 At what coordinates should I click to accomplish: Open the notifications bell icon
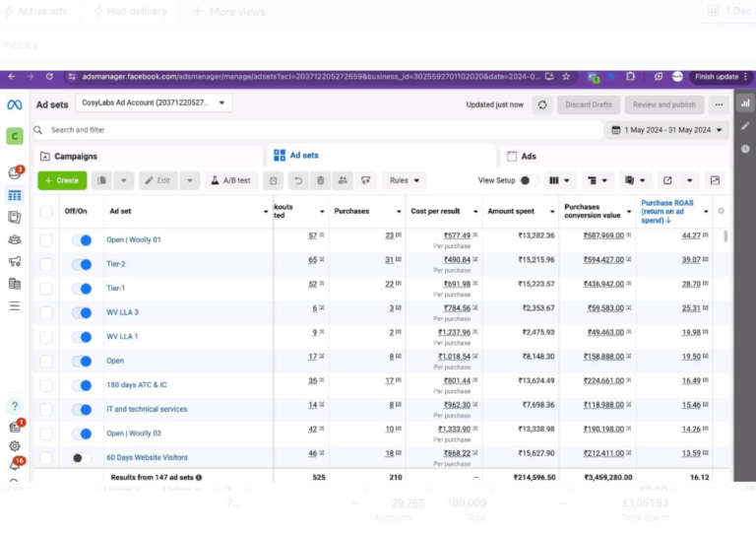coord(14,465)
